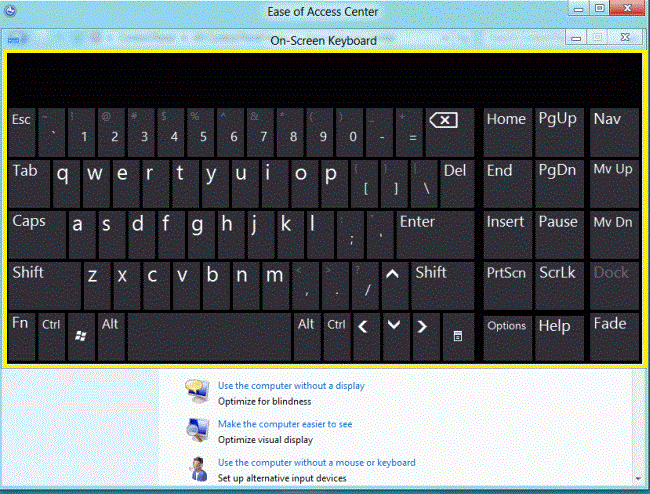The height and width of the screenshot is (494, 650).
Task: Click the Ease of Access Center title icon
Action: pos(10,10)
